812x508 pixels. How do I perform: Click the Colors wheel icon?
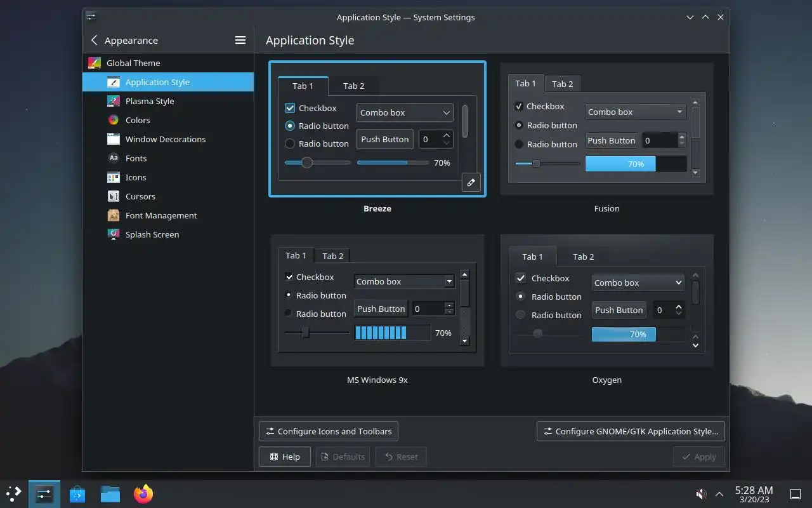(x=114, y=120)
